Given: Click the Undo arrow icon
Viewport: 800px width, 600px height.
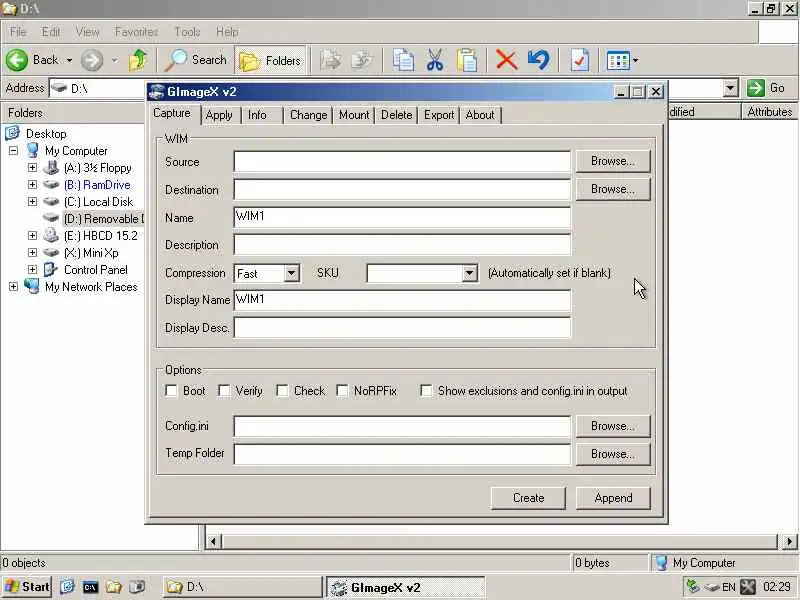Looking at the screenshot, I should tap(539, 60).
